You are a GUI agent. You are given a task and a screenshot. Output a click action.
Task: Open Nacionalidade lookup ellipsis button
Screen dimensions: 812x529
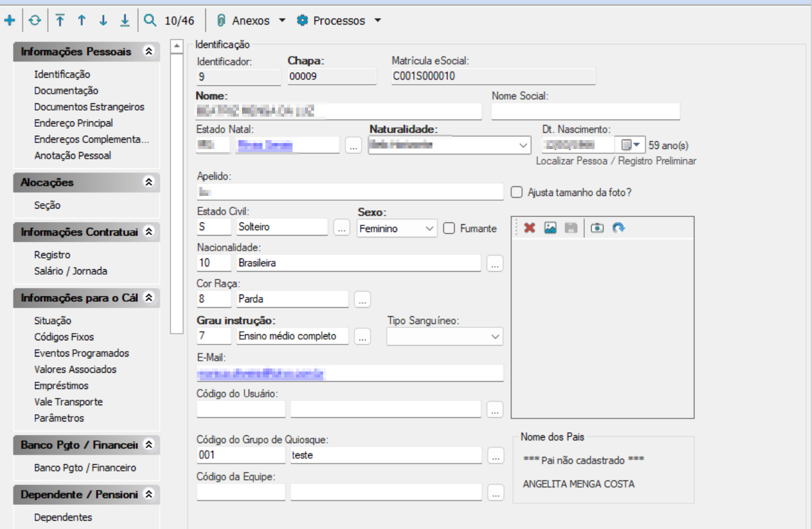494,263
